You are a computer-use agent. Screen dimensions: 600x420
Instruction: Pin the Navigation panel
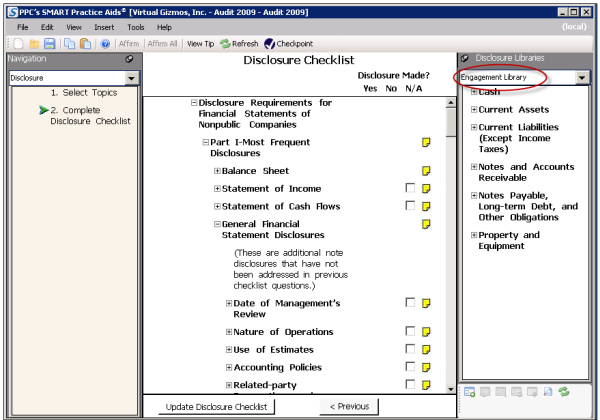tap(129, 60)
